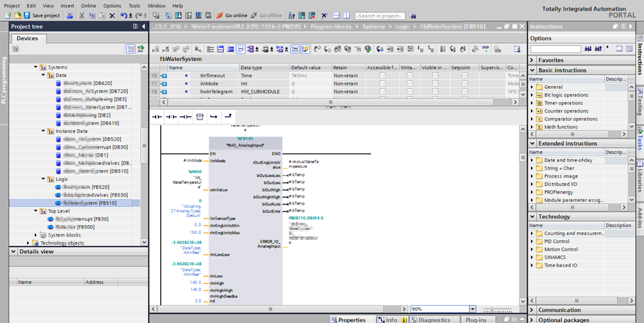This screenshot has width=644, height=323.
Task: Tick Writable checkbox for iInMode row
Action: 410,84
